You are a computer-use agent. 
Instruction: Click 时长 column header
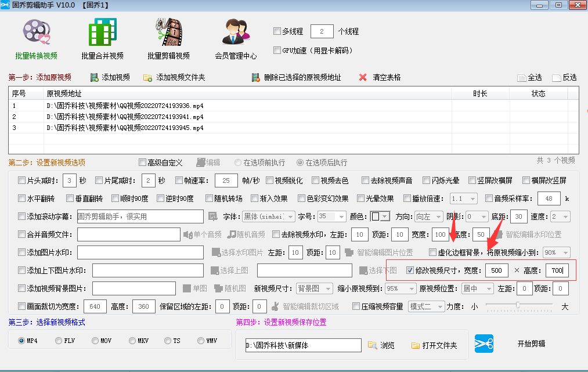point(480,94)
